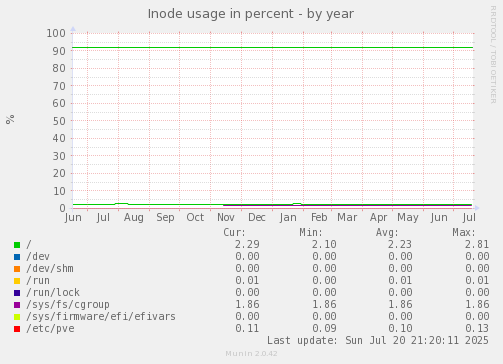Click the 'Nov' month label on x-axis

[x=226, y=218]
